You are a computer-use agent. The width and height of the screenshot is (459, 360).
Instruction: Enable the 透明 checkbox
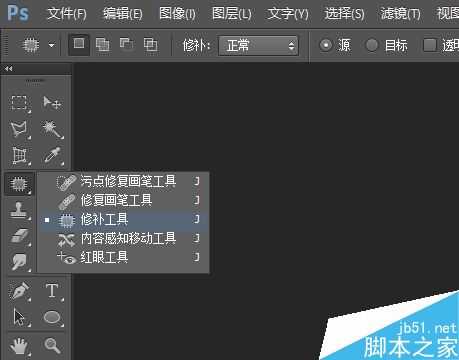[x=430, y=45]
